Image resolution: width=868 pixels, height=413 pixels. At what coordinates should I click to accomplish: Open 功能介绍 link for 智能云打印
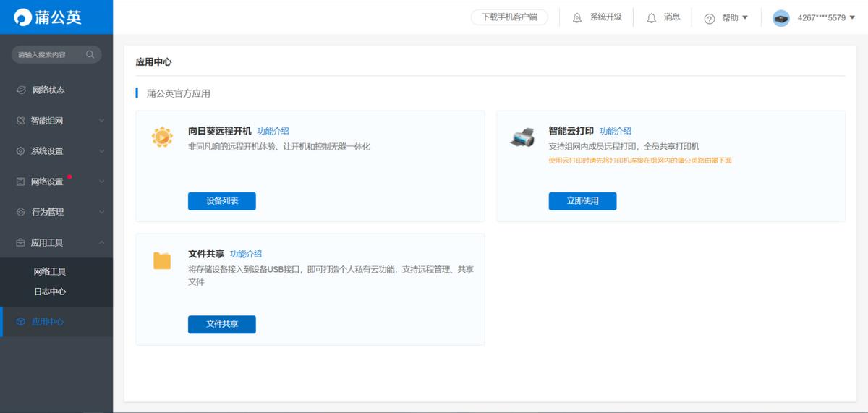coord(616,131)
